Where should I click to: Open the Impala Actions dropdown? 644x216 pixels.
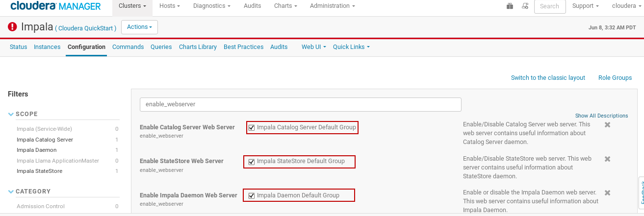pos(139,27)
